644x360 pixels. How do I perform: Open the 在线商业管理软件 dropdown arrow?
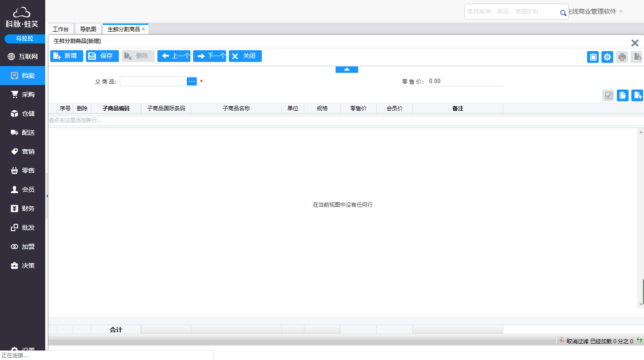tap(621, 12)
